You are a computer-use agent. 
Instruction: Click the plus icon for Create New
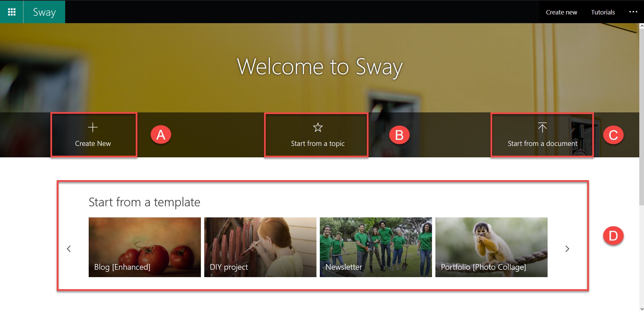click(x=93, y=127)
